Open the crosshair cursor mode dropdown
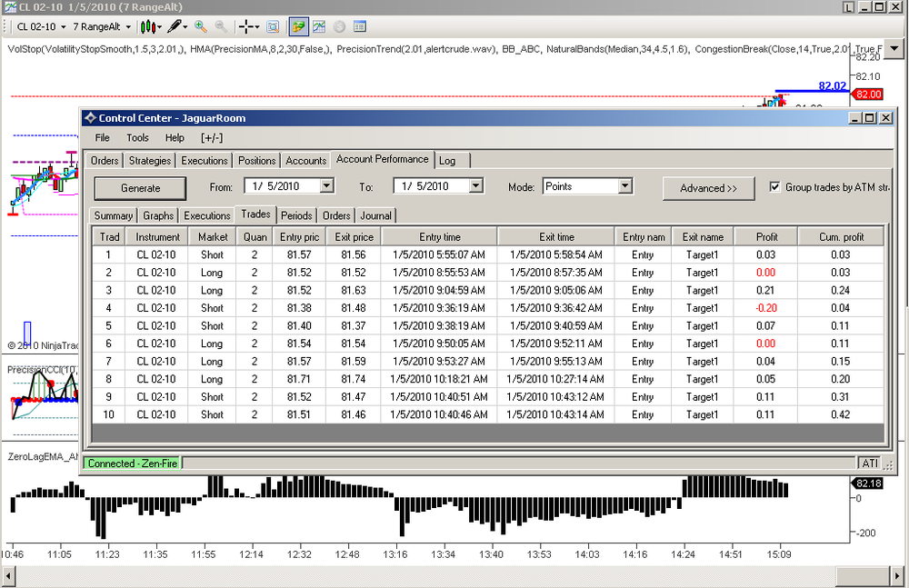The image size is (909, 588). point(249,26)
